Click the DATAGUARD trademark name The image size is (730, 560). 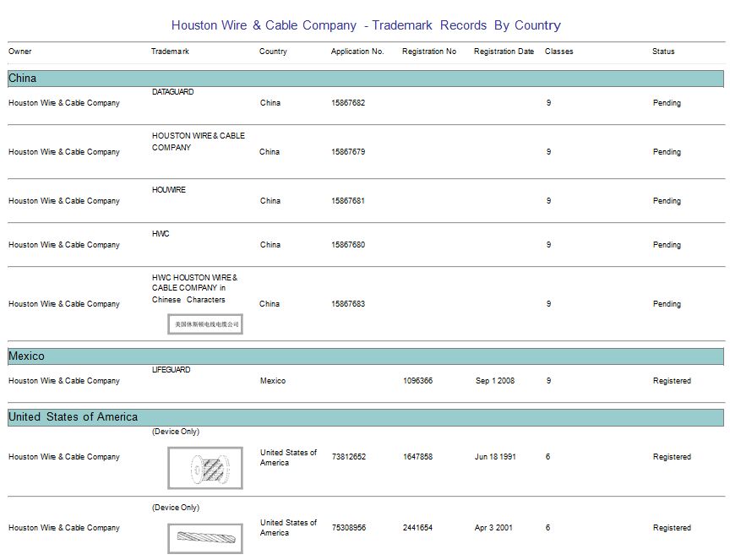[172, 92]
